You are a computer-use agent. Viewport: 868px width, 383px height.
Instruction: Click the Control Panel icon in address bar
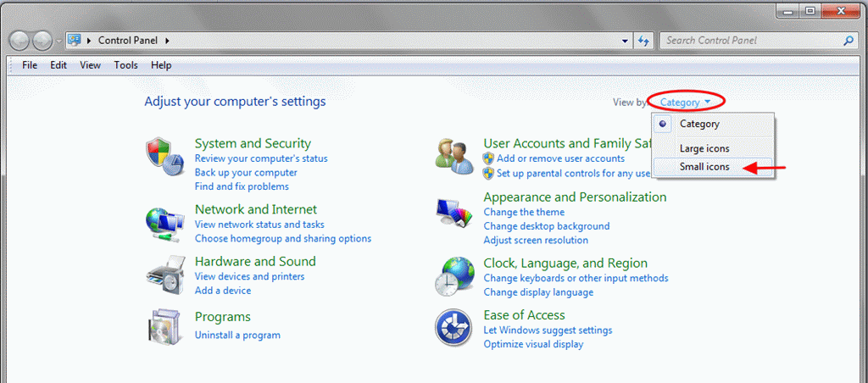coord(75,41)
